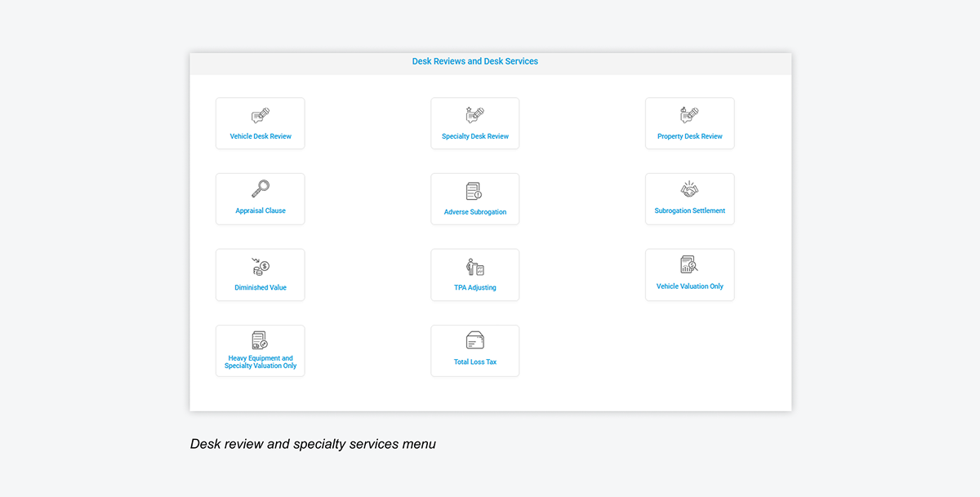Open the Adverse Subrogation text link
Viewport: 980px width, 497px height.
click(x=474, y=212)
